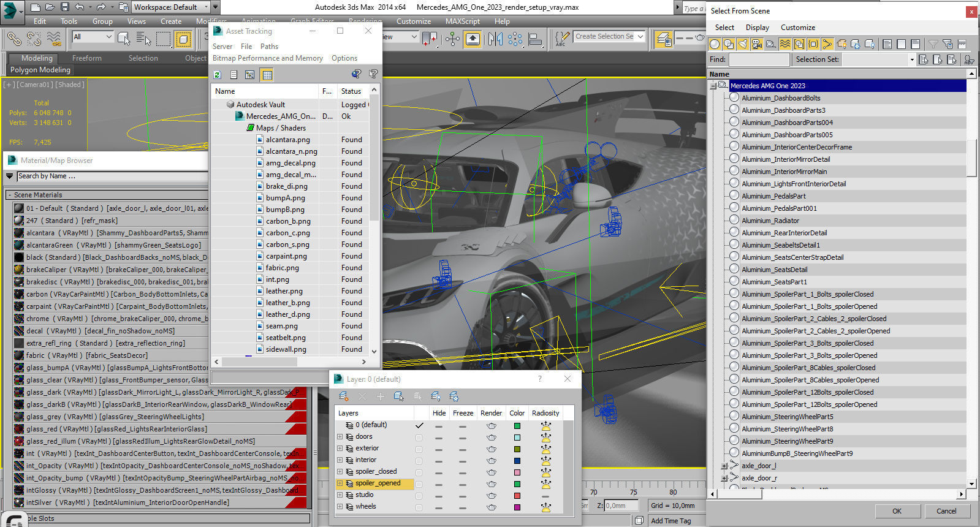Open the MAXScript menu

tap(463, 21)
